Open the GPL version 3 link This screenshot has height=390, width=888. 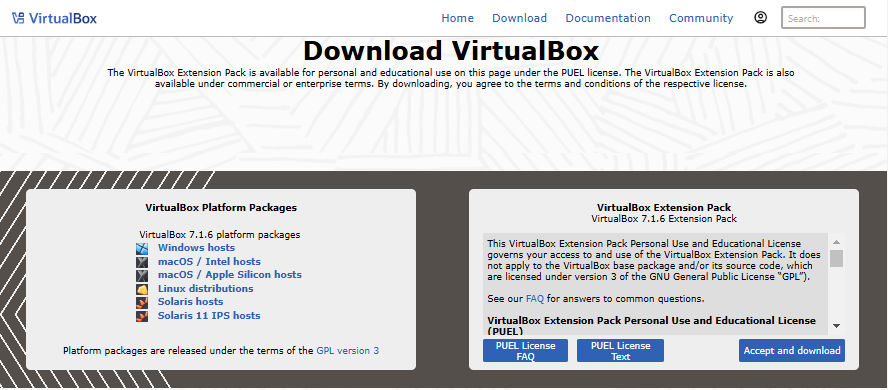[348, 351]
